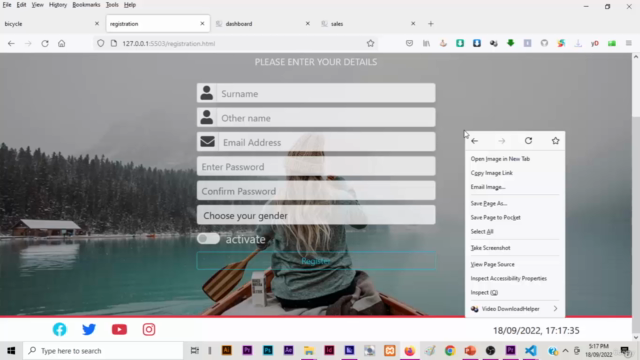Choose Copy Image Link
The width and height of the screenshot is (640, 360).
tap(515, 173)
